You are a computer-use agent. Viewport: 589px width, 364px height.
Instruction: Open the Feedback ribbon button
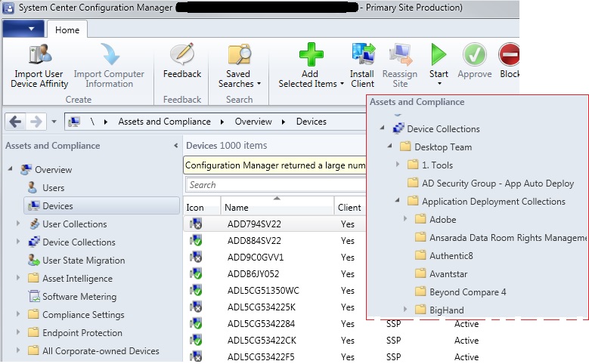(182, 61)
